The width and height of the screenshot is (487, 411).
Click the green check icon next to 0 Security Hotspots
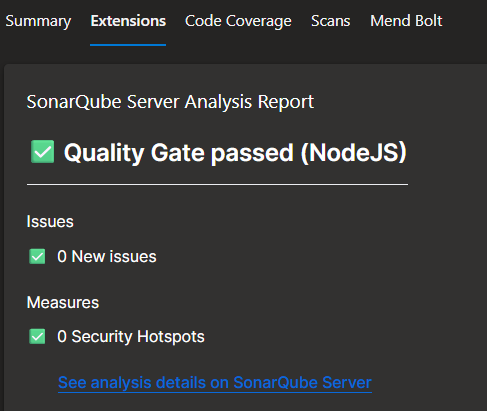pos(37,336)
